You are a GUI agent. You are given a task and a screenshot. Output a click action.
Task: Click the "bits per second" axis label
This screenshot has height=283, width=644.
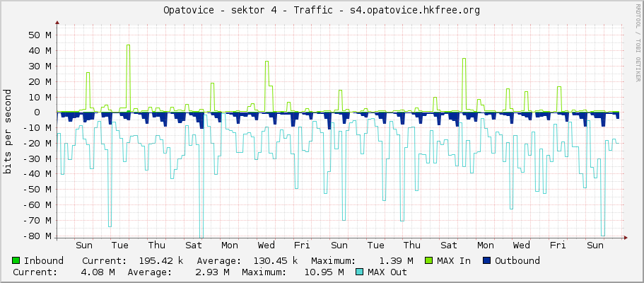click(x=8, y=132)
